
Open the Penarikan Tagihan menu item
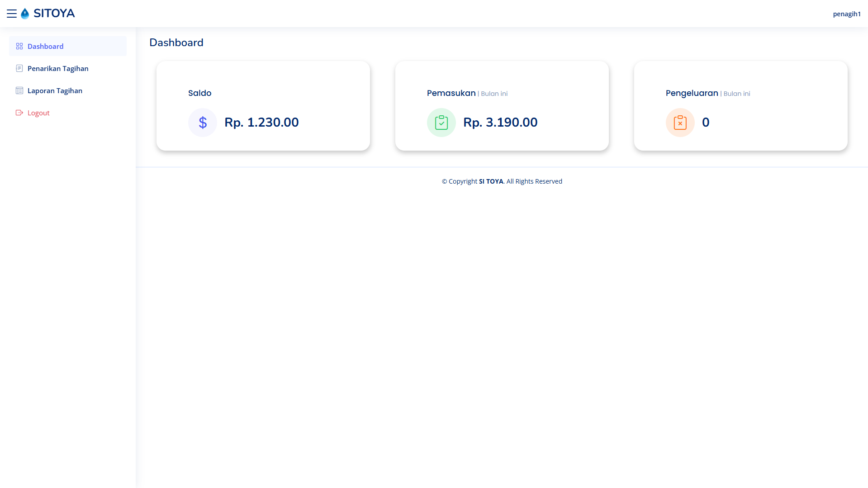pos(57,68)
